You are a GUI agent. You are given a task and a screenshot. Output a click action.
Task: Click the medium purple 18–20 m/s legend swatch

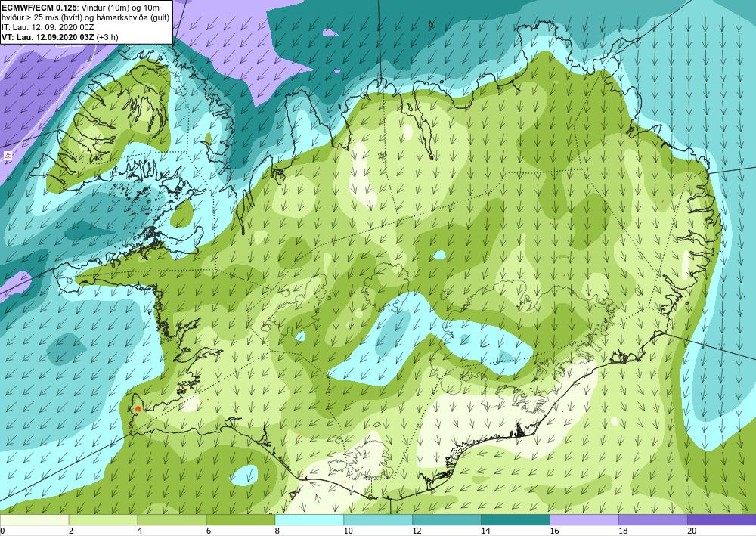(653, 519)
